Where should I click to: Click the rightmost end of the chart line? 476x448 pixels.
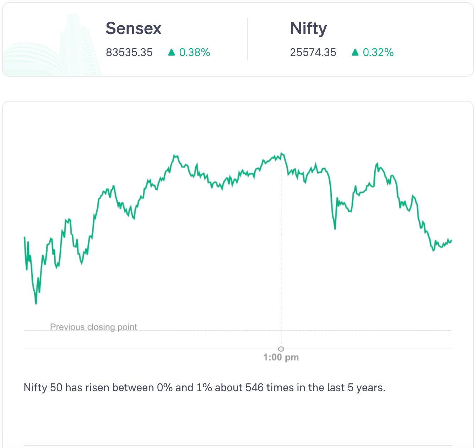pyautogui.click(x=451, y=241)
